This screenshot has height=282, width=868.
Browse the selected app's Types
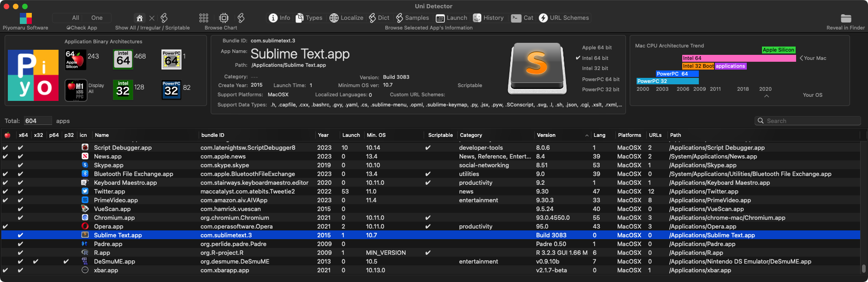point(309,18)
